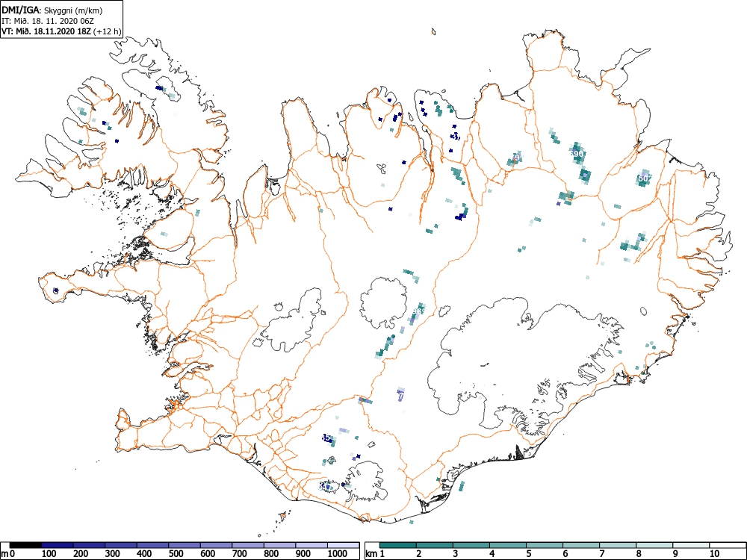This screenshot has height=560, width=747.
Task: Select the 400–500 m legend swatch
Action: [152, 545]
